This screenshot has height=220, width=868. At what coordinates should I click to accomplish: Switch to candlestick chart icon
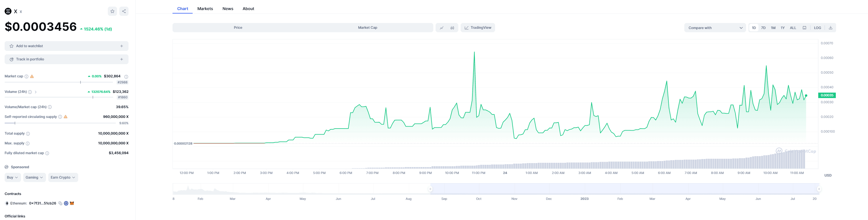pos(452,28)
